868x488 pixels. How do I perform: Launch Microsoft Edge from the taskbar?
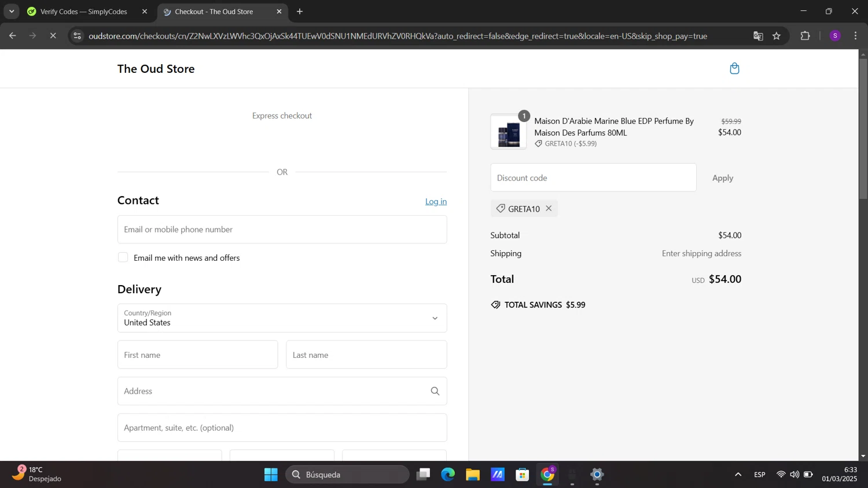(448, 475)
